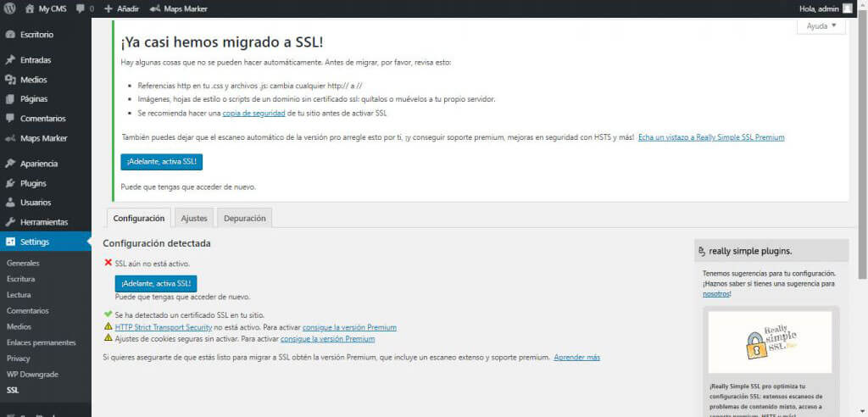Open Usuarios in the sidebar

[x=36, y=203]
